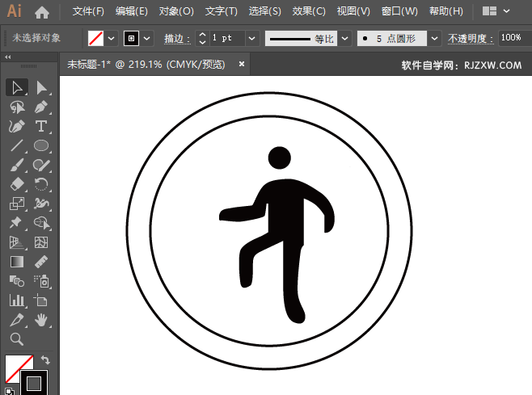Open the 视图(V) menu
Image resolution: width=532 pixels, height=395 pixels.
(x=353, y=11)
